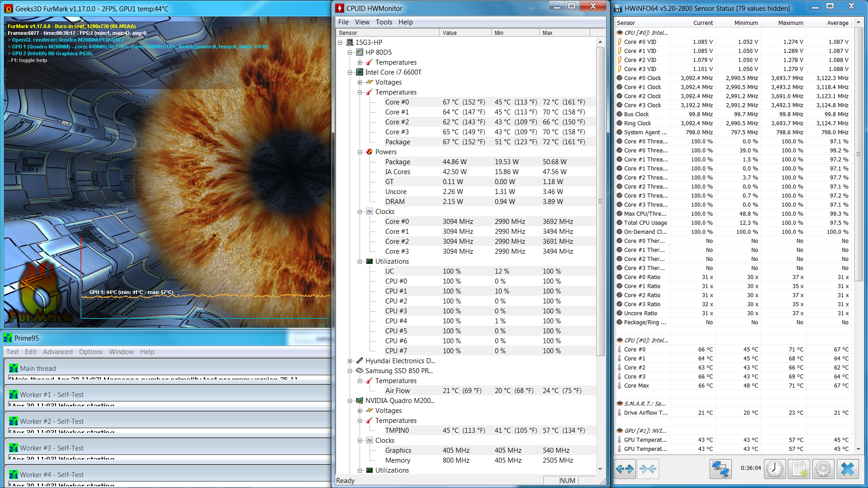Click the CPU chip icon beside Intel Core i7 6600T
This screenshot has height=488, width=868.
point(360,72)
